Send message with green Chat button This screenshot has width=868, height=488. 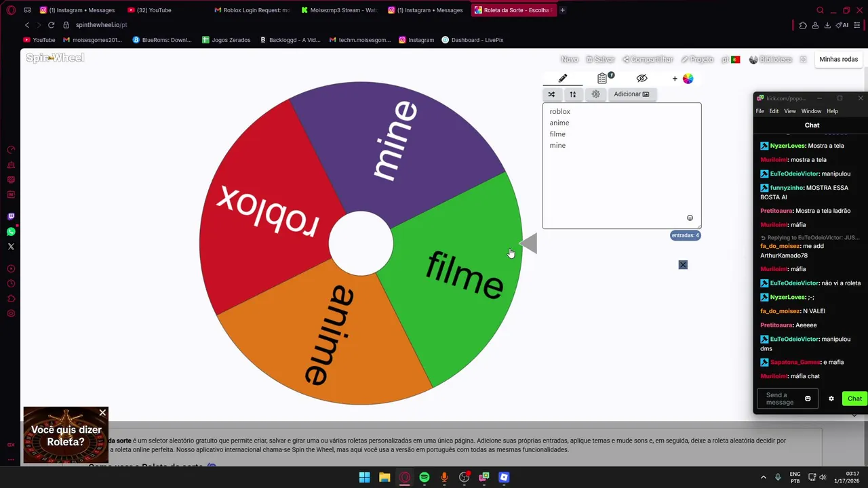tap(854, 399)
